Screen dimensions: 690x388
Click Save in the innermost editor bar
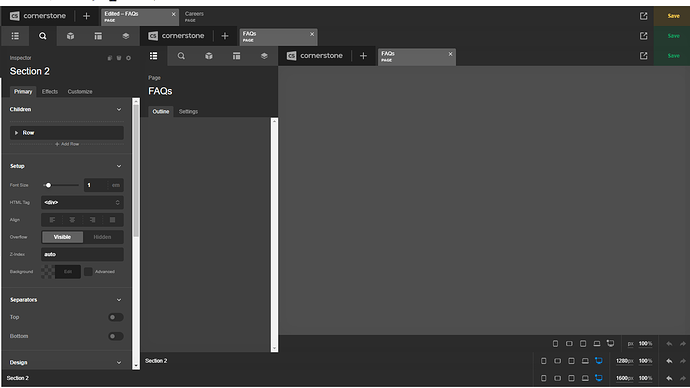coord(673,56)
